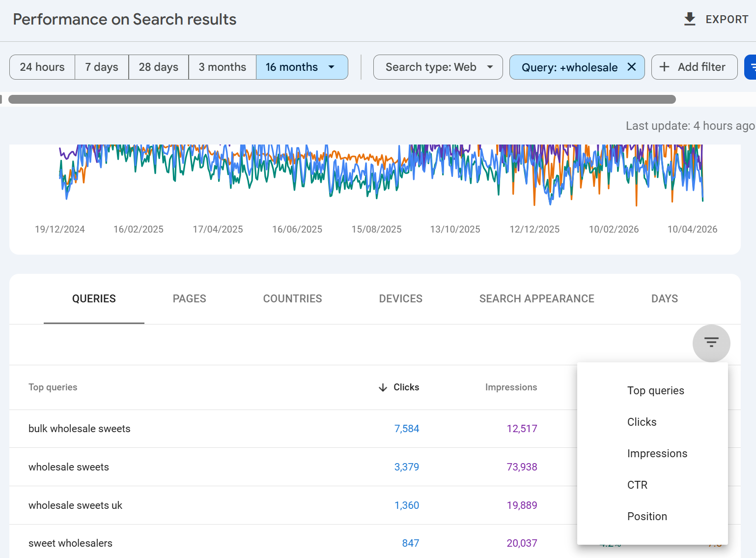The image size is (756, 558).
Task: Switch to the Pages tab
Action: point(189,298)
